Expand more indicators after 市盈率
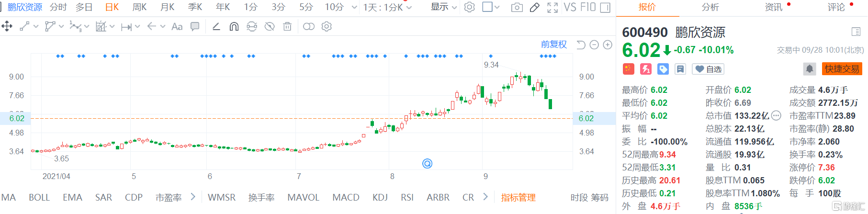Screen dimensions: 868x214 [193, 197]
